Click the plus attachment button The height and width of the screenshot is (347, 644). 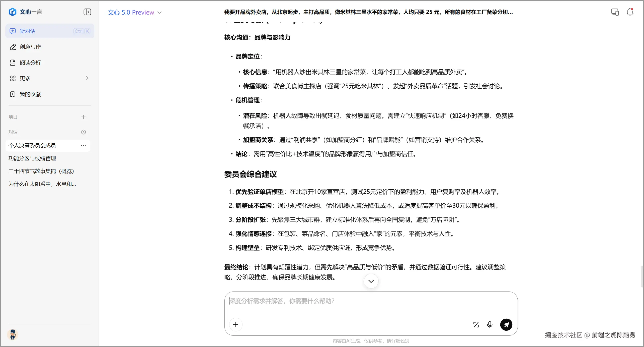click(236, 325)
